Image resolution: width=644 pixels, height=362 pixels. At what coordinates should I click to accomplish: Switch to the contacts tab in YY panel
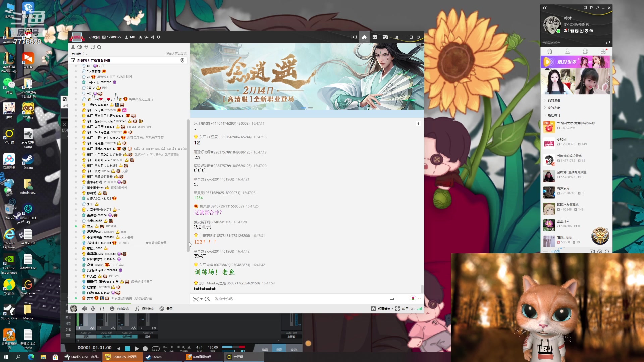click(x=568, y=51)
